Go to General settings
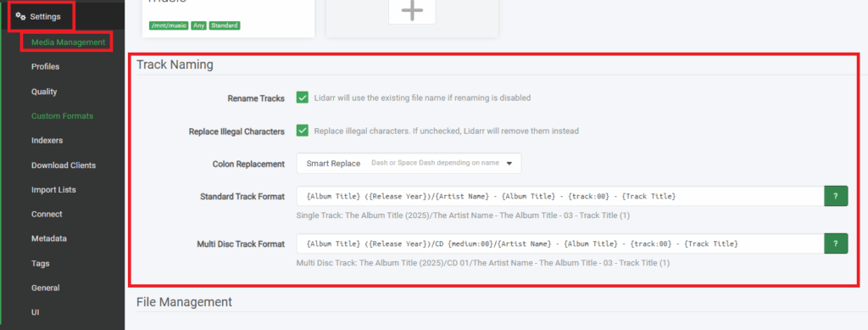This screenshot has width=868, height=330. [46, 288]
